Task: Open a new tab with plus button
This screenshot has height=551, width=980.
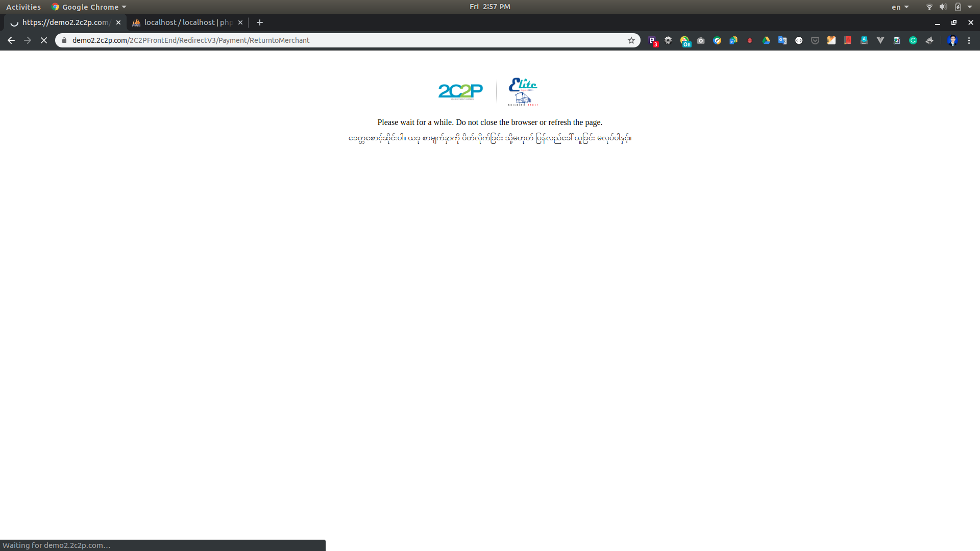Action: [260, 22]
